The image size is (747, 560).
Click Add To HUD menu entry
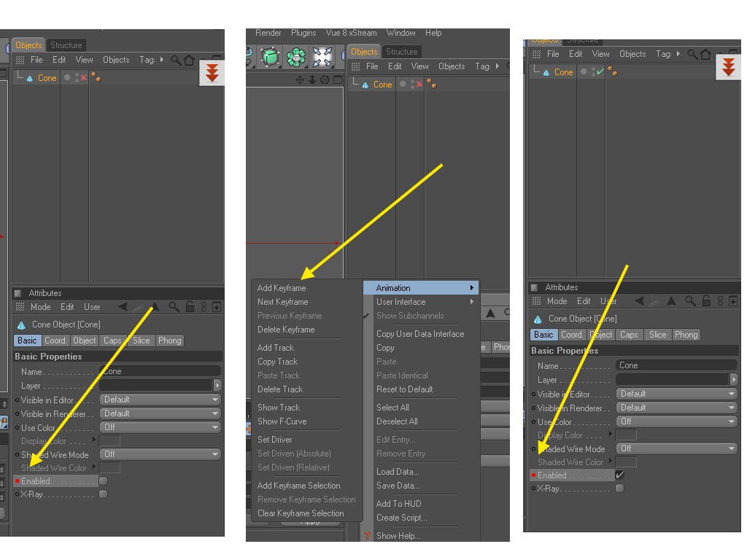(399, 504)
